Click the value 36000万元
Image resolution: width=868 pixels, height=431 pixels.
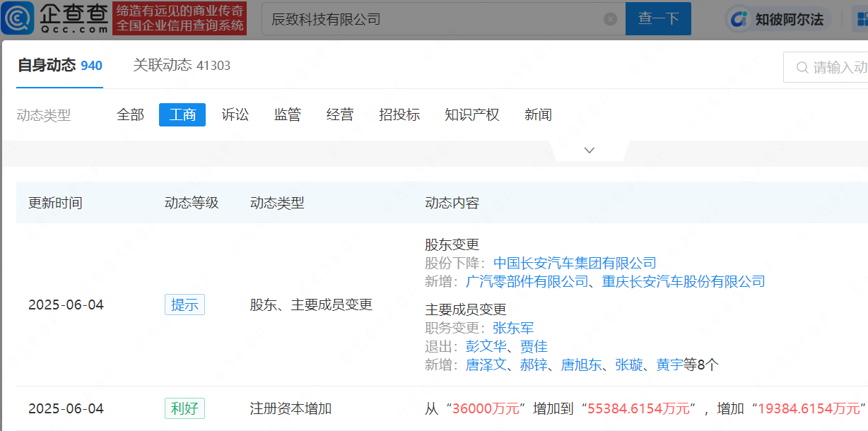coord(486,409)
